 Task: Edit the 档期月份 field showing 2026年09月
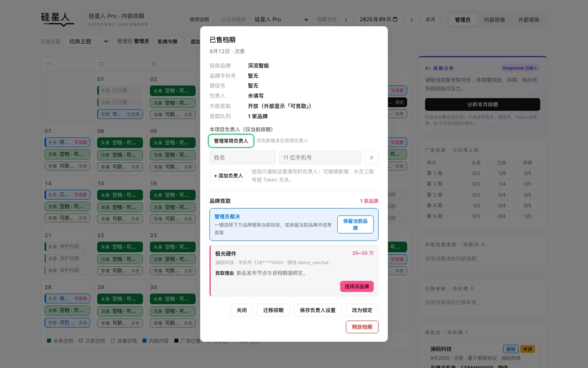coord(379,20)
